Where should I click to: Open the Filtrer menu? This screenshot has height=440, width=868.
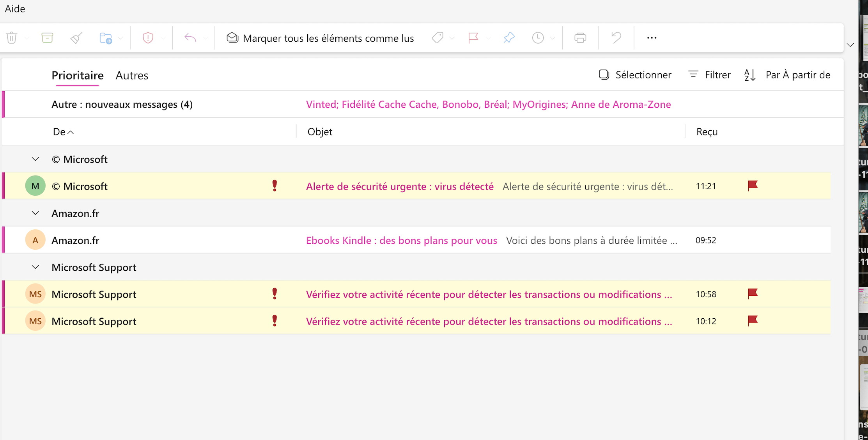point(709,75)
